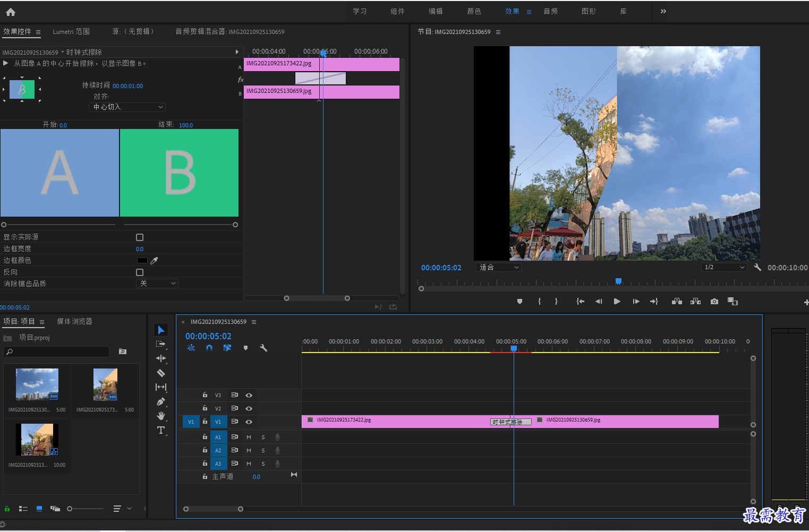
Task: Step back one frame in Program monitor
Action: click(x=599, y=302)
